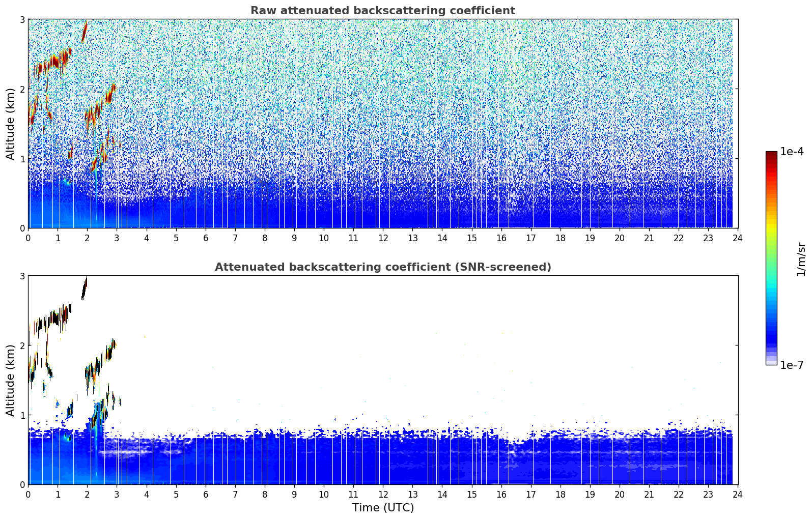The width and height of the screenshot is (812, 519).
Task: Click the '3' altitude tick of top plot
Action: pyautogui.click(x=22, y=19)
